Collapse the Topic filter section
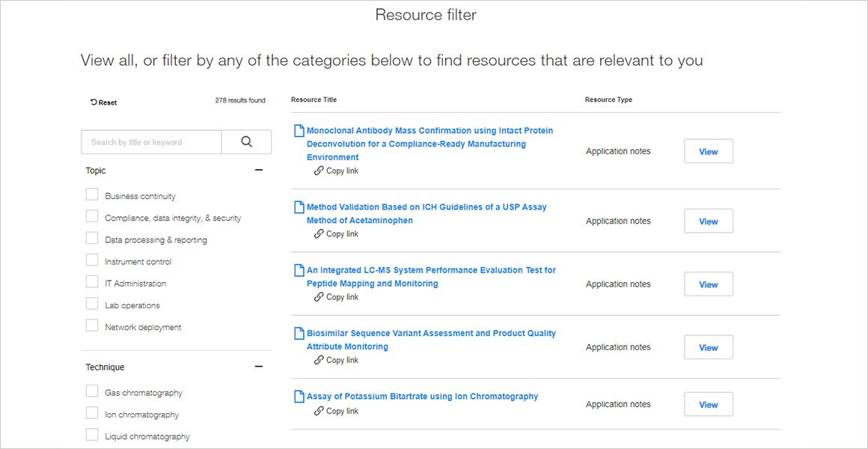Viewport: 868px width, 449px height. 259,170
